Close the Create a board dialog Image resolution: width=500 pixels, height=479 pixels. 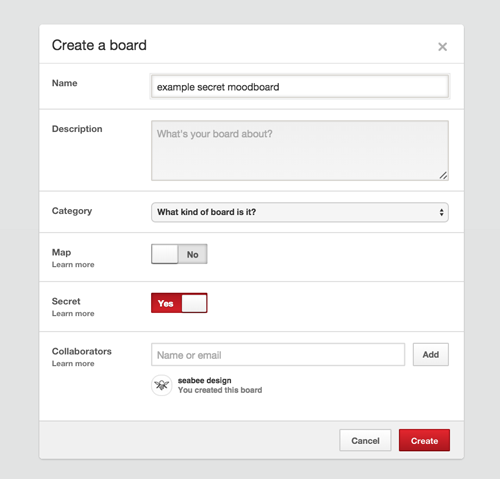pyautogui.click(x=442, y=47)
